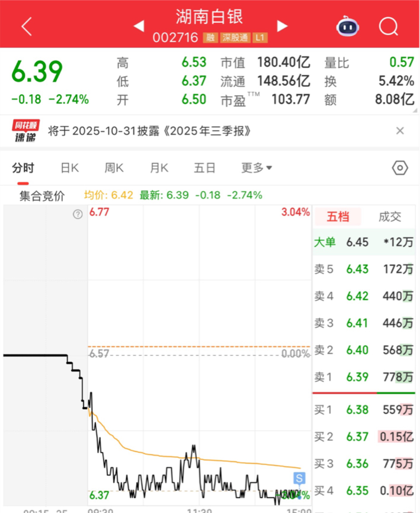This screenshot has height=513, width=420.
Task: Switch to 周K tab
Action: pos(114,168)
